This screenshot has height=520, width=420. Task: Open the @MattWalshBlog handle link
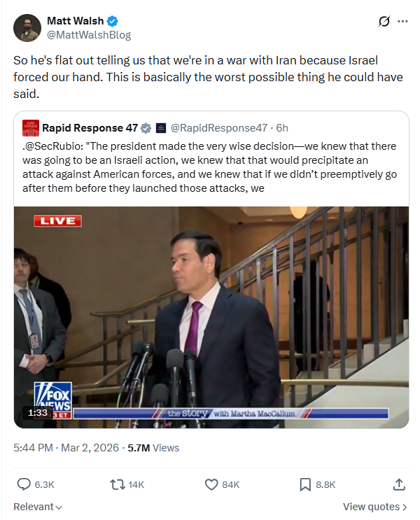[89, 35]
